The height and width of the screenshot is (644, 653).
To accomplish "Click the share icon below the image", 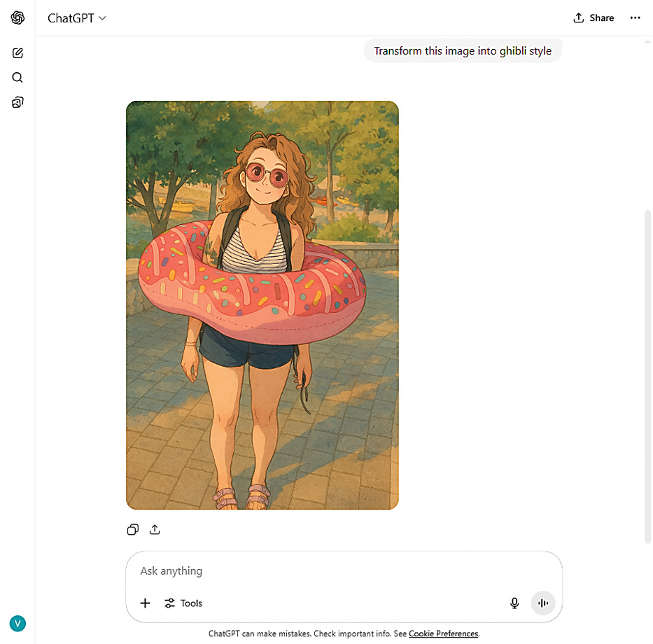I will point(155,529).
